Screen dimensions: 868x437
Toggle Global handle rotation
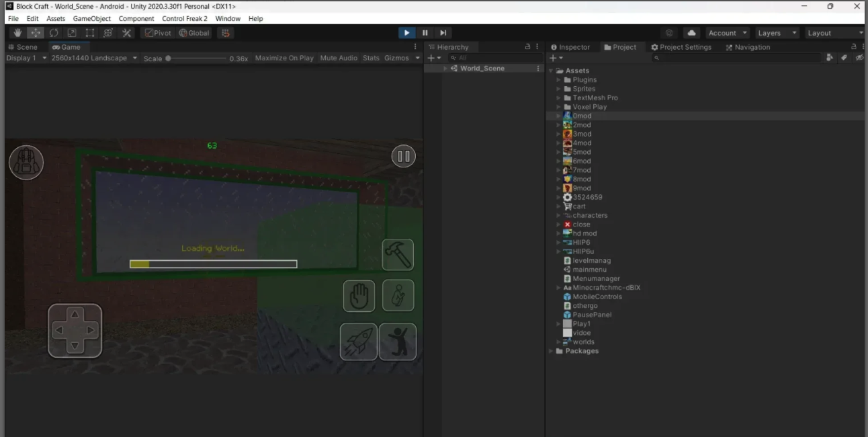coord(194,33)
